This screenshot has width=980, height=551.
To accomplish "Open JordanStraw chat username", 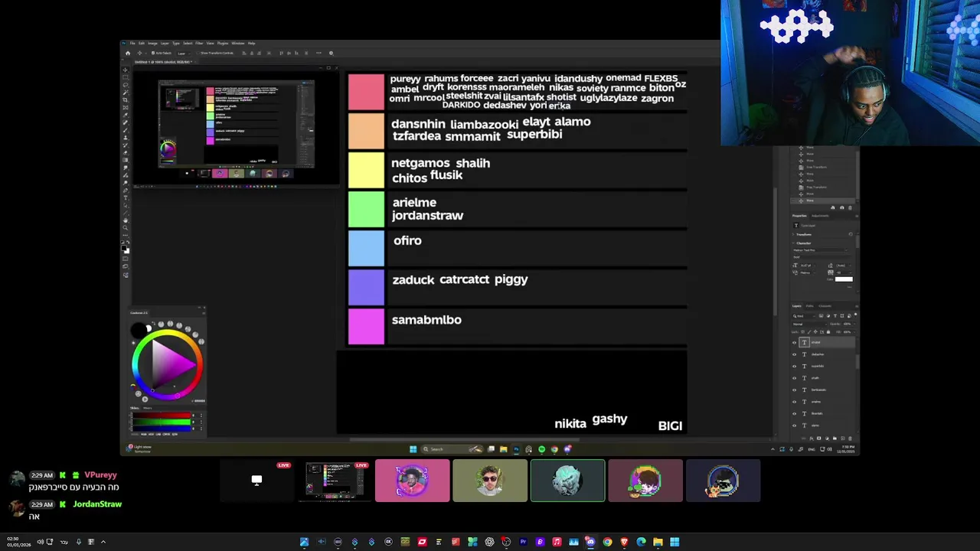I will (x=97, y=504).
